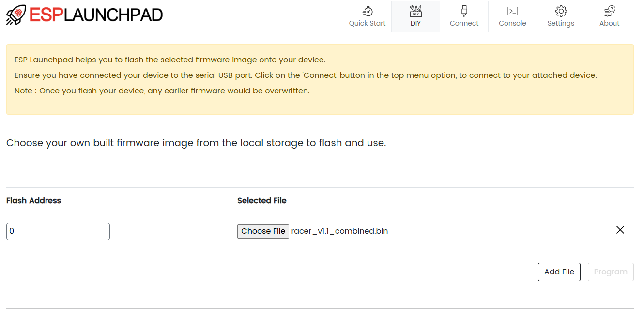Switch to the "Console" text label
Viewport: 644px width, 317px height.
click(512, 23)
